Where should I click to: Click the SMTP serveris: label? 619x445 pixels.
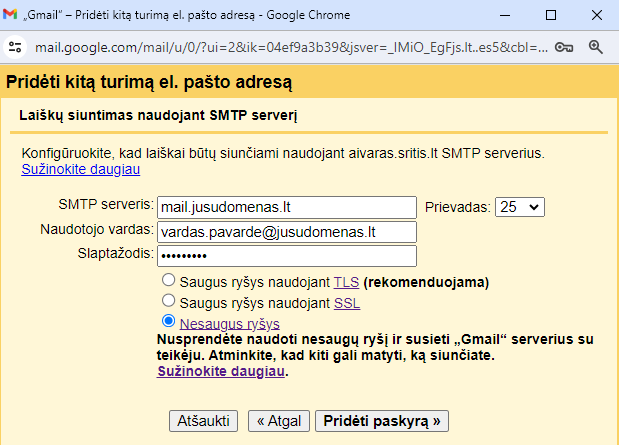pos(106,205)
